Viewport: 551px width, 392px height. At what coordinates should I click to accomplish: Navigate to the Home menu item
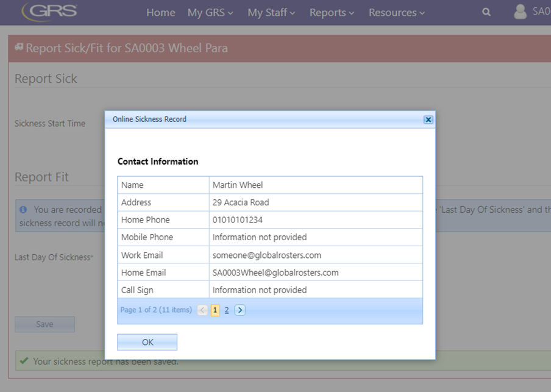[161, 13]
